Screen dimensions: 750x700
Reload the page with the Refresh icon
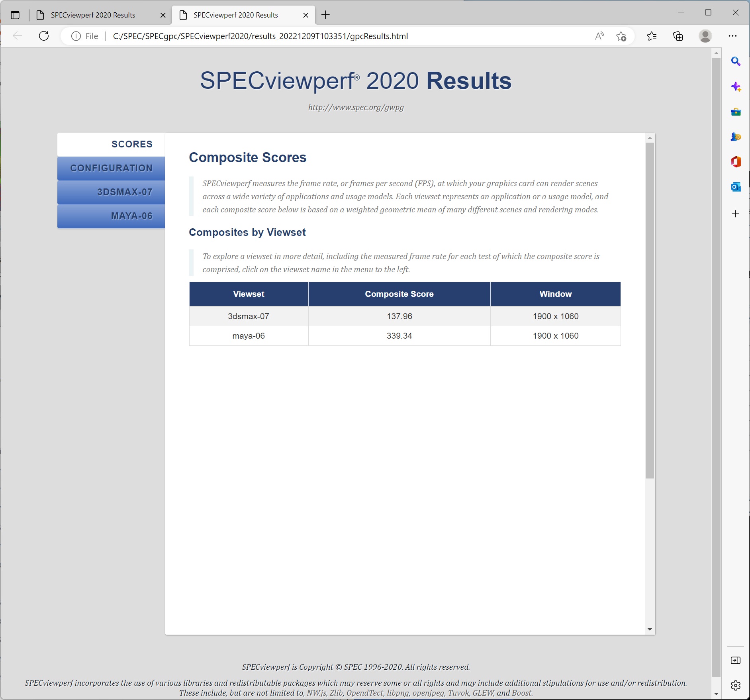click(x=44, y=36)
